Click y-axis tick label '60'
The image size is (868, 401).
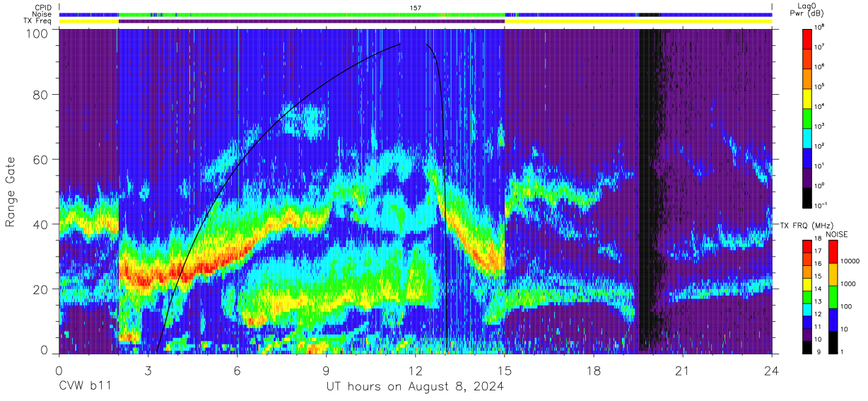coord(41,159)
